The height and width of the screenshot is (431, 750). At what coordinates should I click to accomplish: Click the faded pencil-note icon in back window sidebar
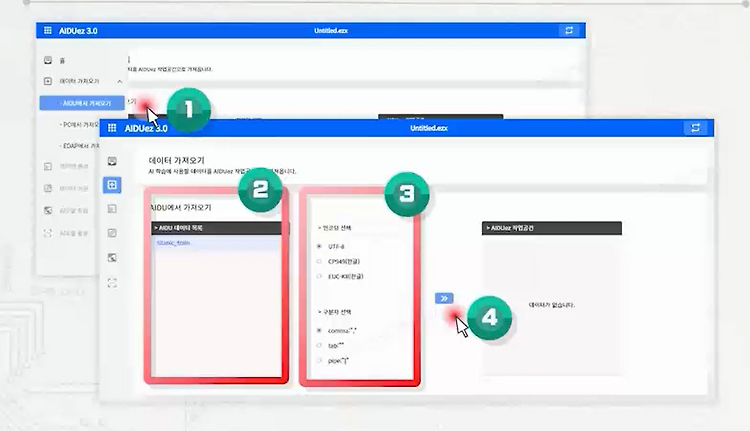click(x=48, y=188)
